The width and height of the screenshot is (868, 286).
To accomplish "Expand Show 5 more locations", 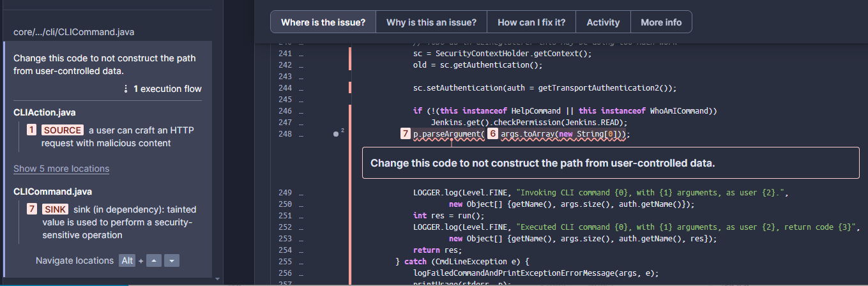I will point(61,169).
